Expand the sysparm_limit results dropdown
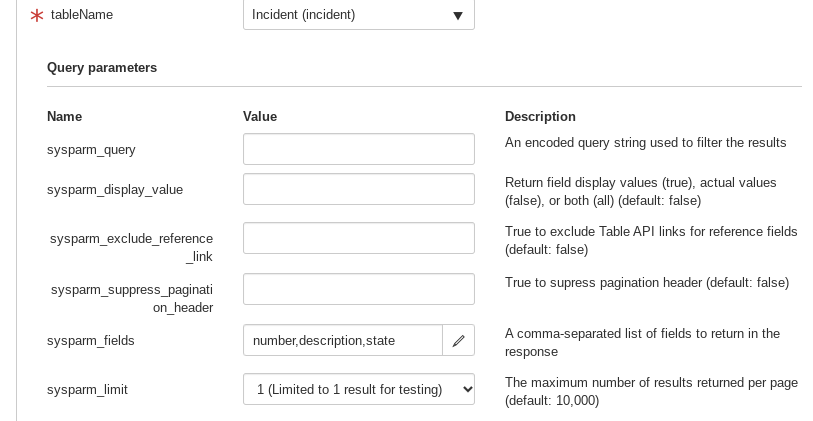The image size is (813, 421). pyautogui.click(x=358, y=389)
